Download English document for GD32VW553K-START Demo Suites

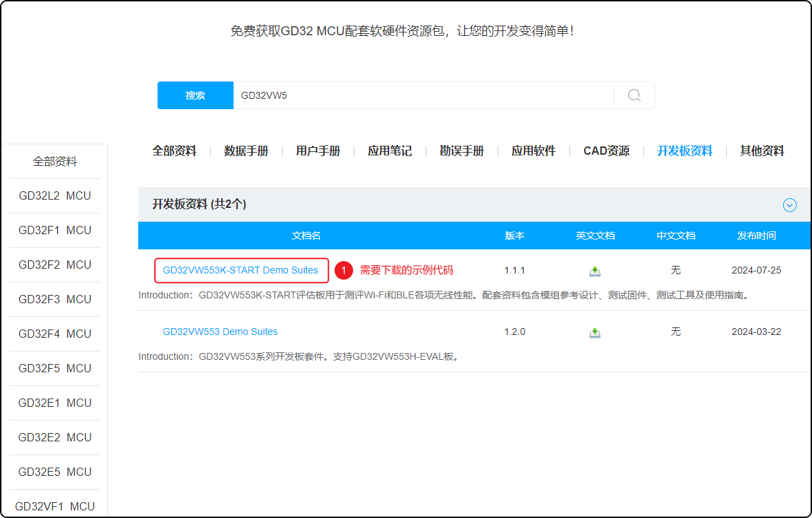point(595,271)
